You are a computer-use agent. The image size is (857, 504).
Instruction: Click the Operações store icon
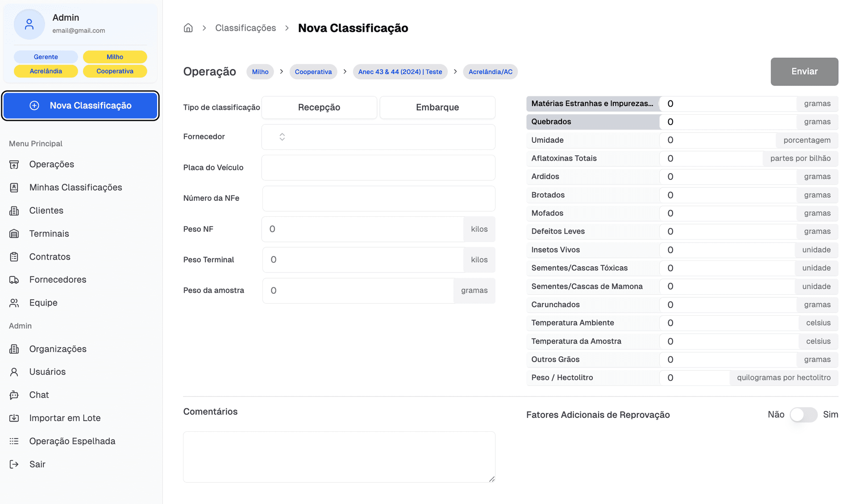coord(14,165)
